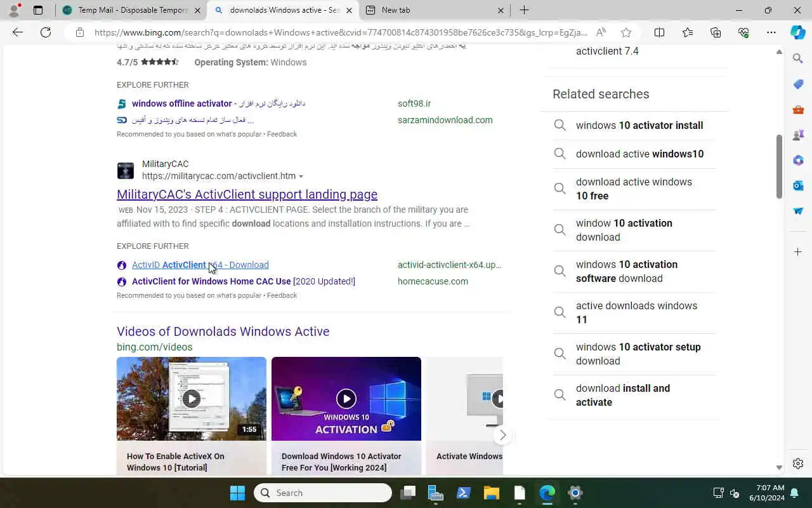The height and width of the screenshot is (508, 812).
Task: View site information lock icon
Action: coord(79,32)
